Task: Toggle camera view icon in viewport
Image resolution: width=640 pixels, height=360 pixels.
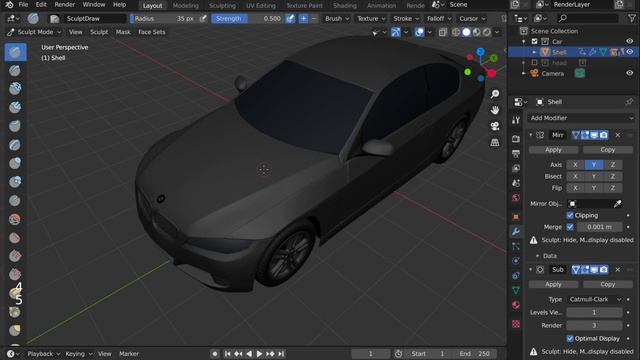Action: coord(495,126)
